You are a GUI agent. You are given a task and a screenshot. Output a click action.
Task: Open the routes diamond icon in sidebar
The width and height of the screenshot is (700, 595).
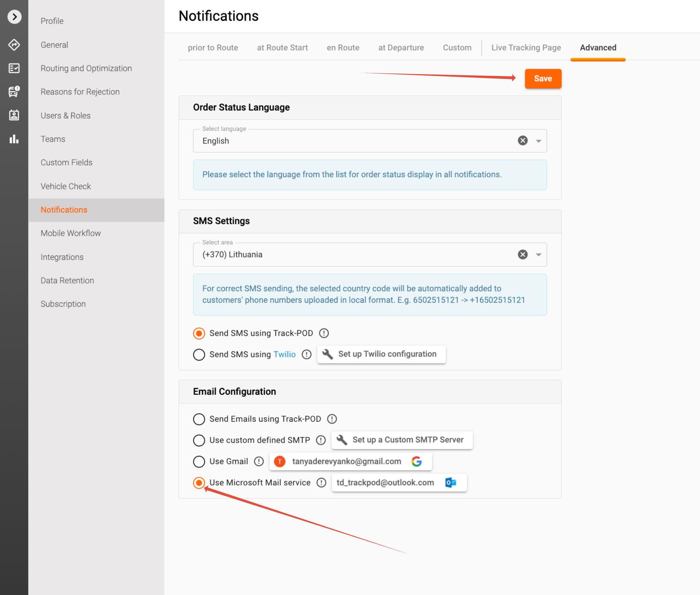click(14, 45)
